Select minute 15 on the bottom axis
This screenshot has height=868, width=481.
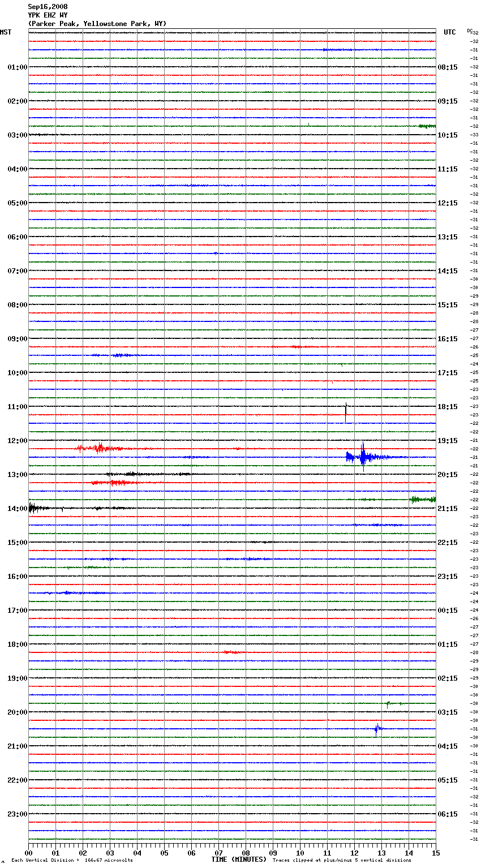coord(436,853)
